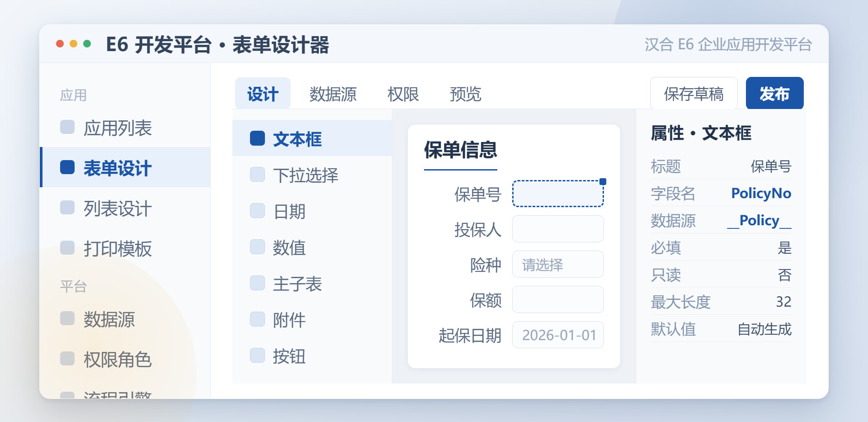Image resolution: width=868 pixels, height=422 pixels.
Task: Click the 按钮 component label
Action: click(x=289, y=356)
